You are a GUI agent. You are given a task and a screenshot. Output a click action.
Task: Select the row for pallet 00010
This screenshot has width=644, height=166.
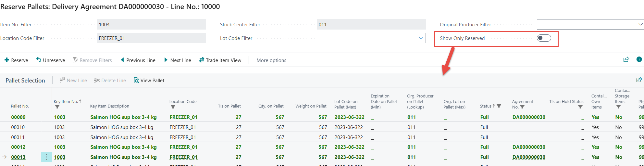[x=18, y=127]
